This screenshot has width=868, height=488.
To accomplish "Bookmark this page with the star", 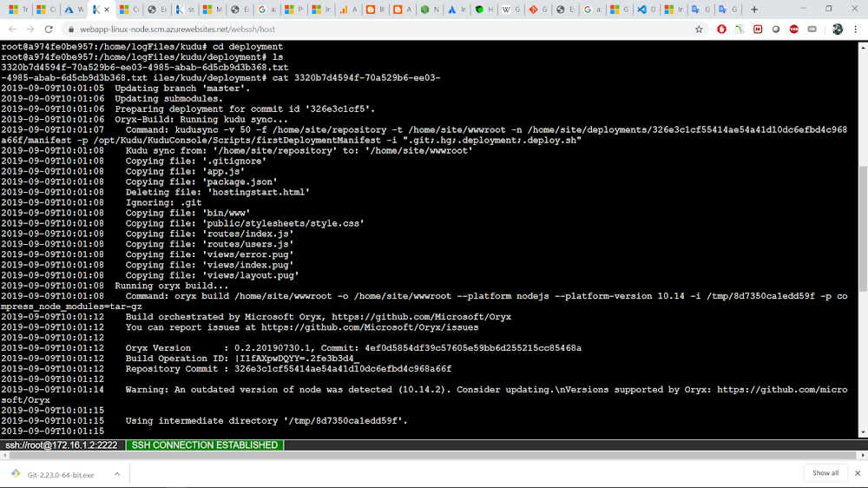I will coord(699,30).
